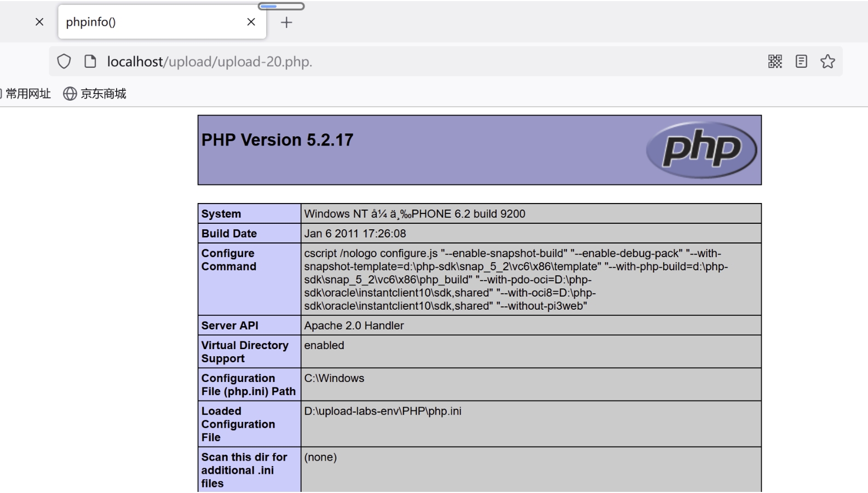Click the page info document icon
The image size is (868, 493).
click(x=90, y=61)
